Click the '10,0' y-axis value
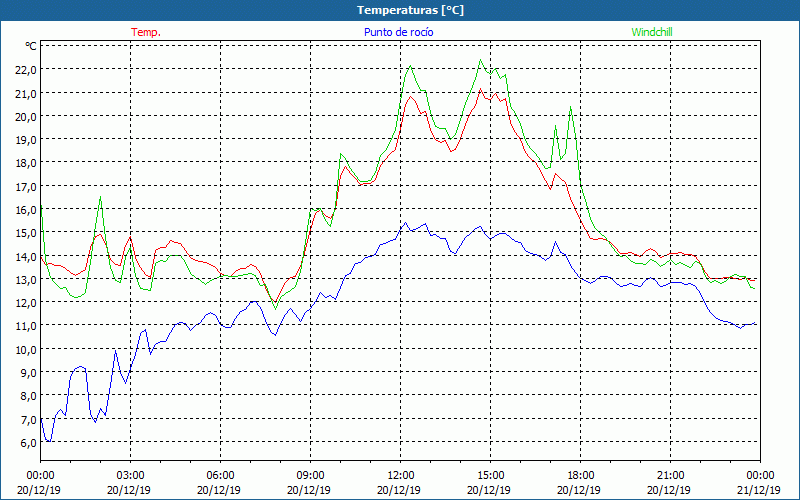Viewport: 800px width, 500px height. click(26, 349)
